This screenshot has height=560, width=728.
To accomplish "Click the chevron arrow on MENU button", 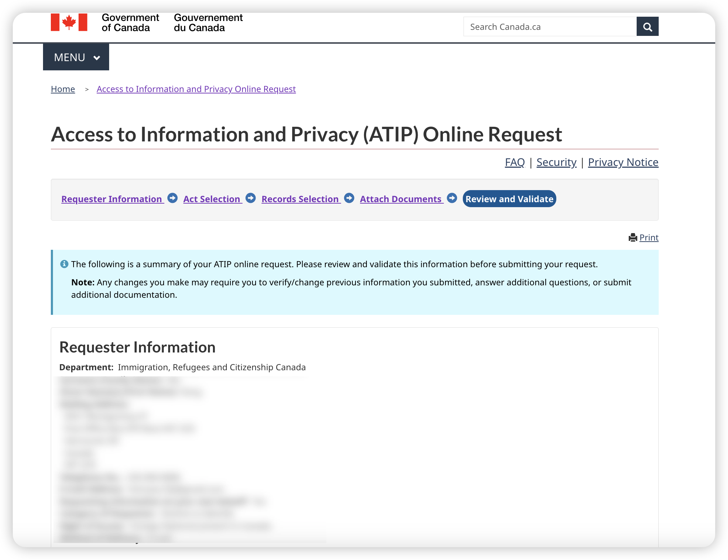I will [96, 58].
